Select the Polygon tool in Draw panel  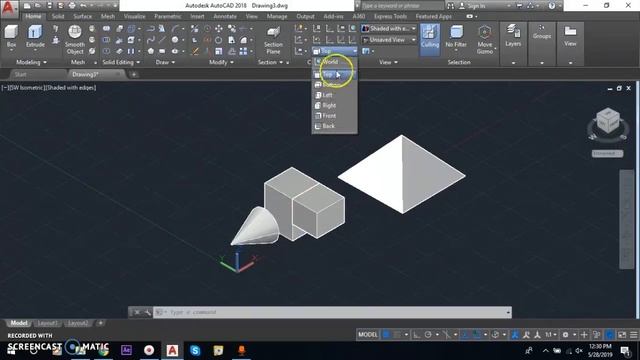151,51
